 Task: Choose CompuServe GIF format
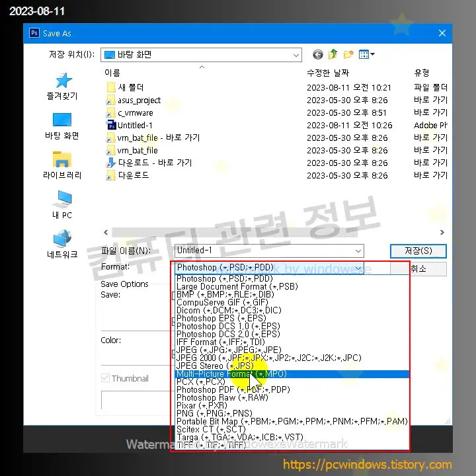292,302
